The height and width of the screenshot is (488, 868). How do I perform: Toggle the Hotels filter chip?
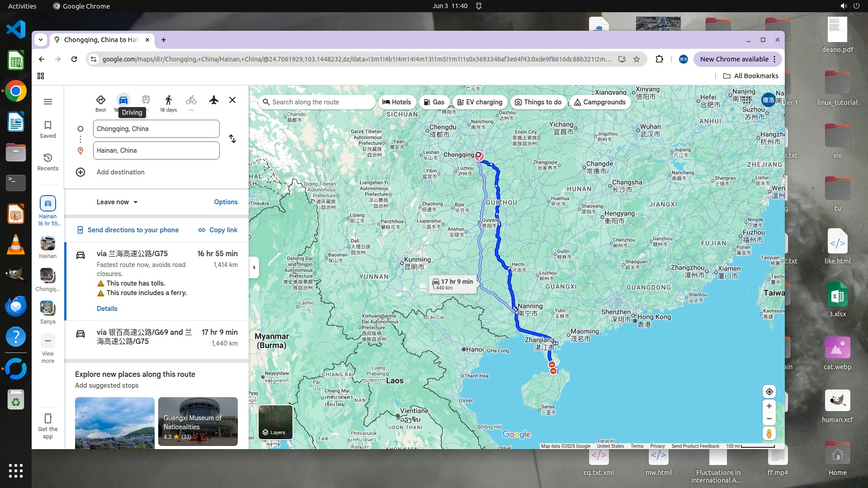(x=396, y=102)
